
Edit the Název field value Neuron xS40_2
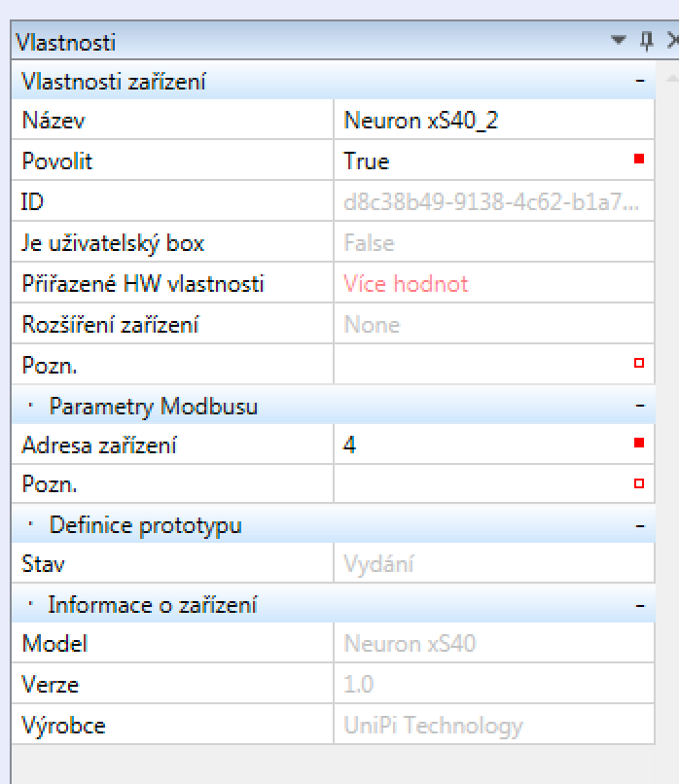click(477, 121)
